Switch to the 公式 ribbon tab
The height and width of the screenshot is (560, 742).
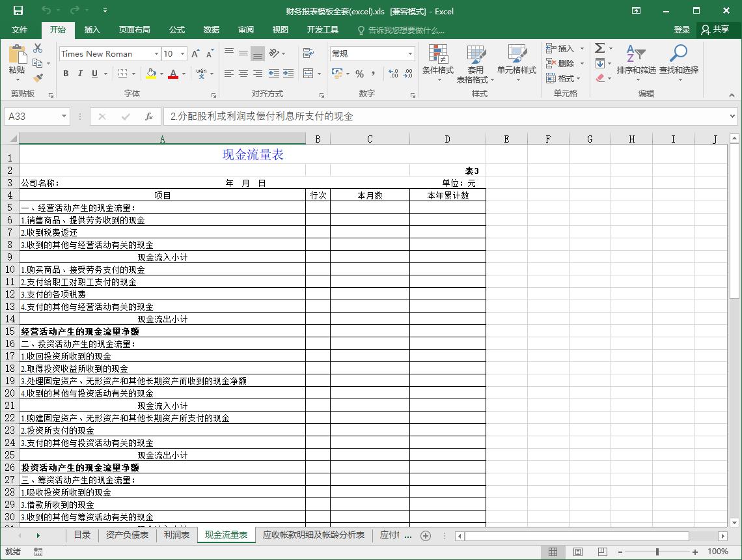tap(176, 29)
